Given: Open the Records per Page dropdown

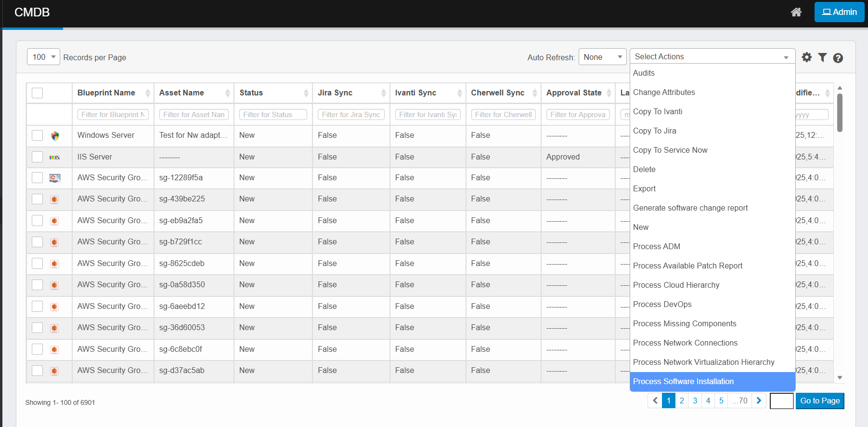Looking at the screenshot, I should pos(43,57).
